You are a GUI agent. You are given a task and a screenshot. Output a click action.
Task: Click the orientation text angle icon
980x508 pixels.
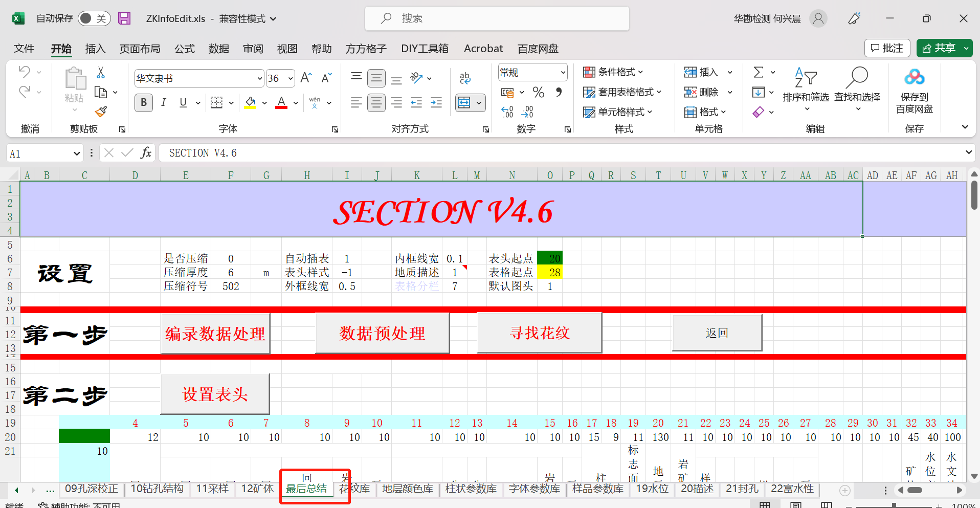point(417,78)
